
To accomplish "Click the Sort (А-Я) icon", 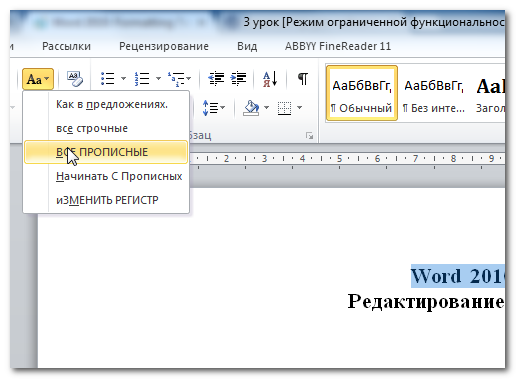I will click(270, 79).
